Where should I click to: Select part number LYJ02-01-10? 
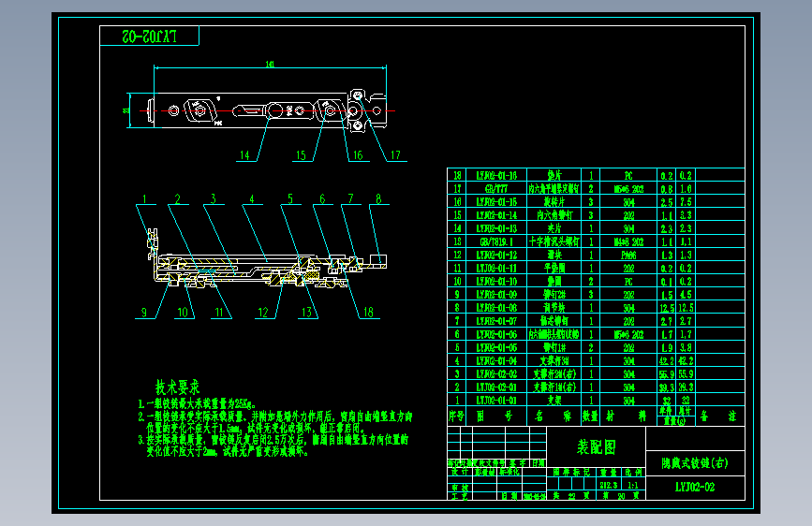tap(496, 282)
